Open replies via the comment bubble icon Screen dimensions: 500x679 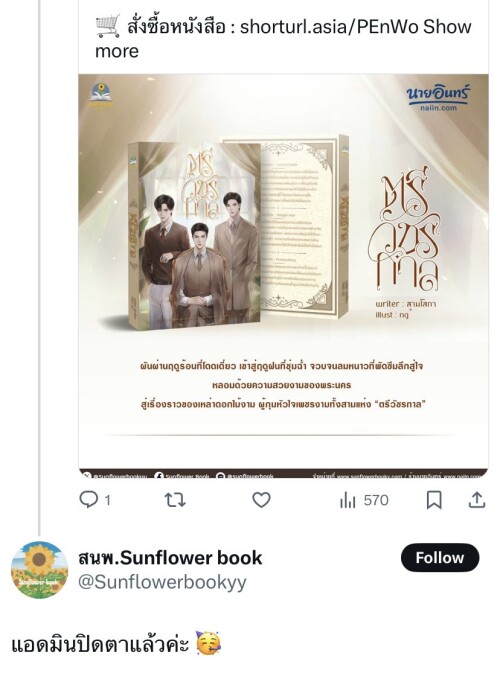pyautogui.click(x=89, y=500)
